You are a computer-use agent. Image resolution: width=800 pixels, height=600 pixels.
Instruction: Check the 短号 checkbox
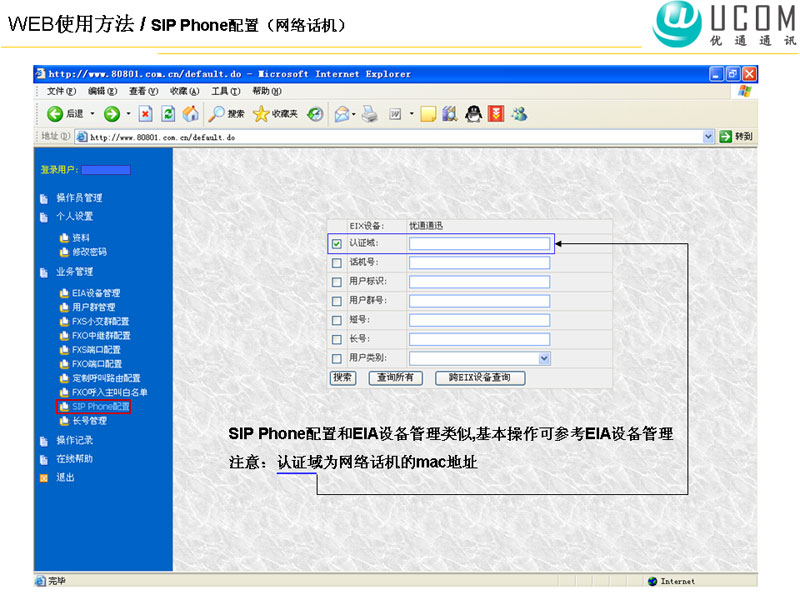(337, 320)
